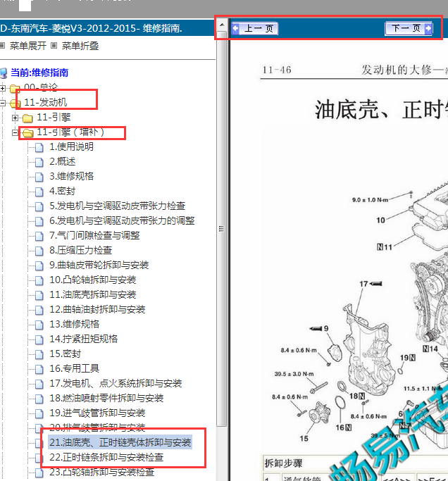The height and width of the screenshot is (481, 448).
Task: Click page icon next to 19.进气歧管拆卸与安装
Action: click(x=39, y=413)
